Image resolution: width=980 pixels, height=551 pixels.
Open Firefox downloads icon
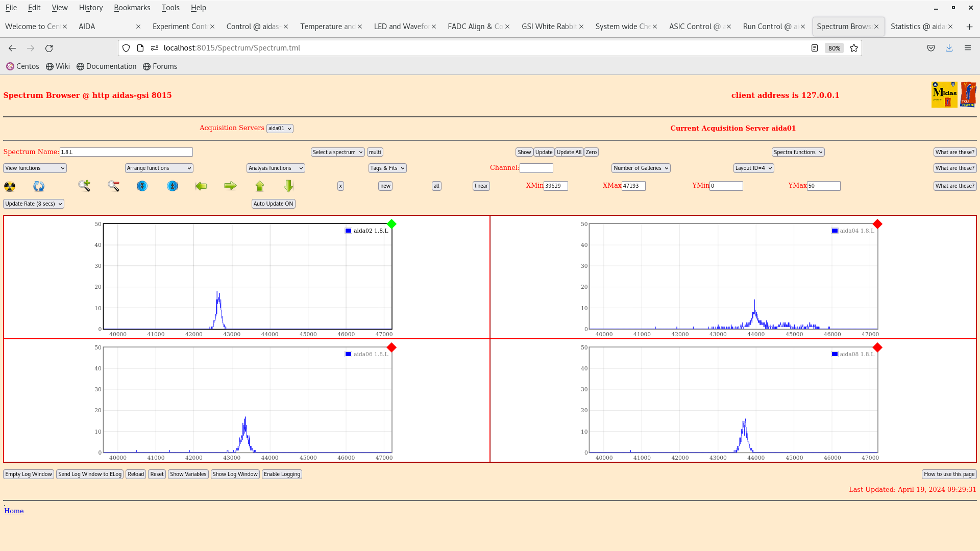click(949, 48)
